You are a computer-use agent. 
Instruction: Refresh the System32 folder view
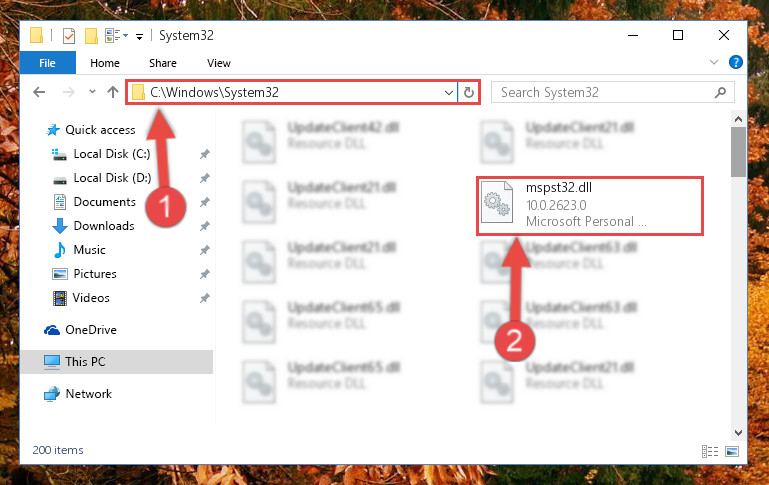[469, 92]
